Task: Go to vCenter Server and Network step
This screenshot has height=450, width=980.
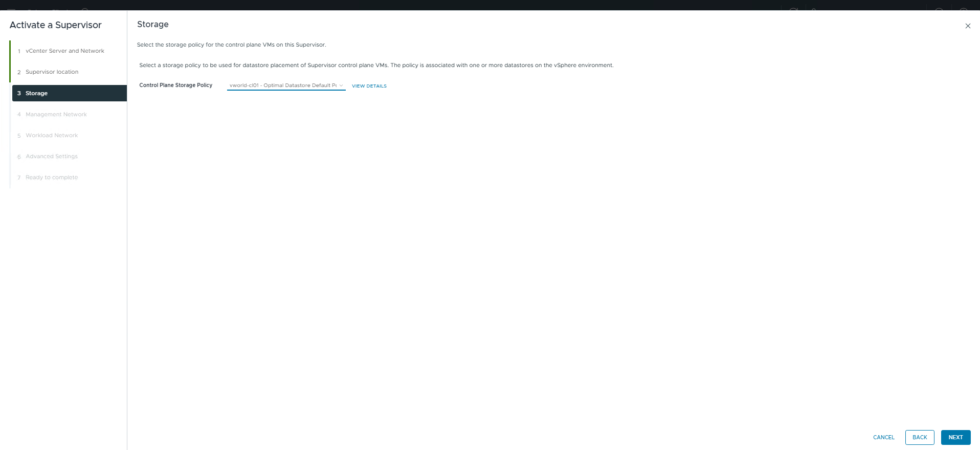Action: point(64,51)
